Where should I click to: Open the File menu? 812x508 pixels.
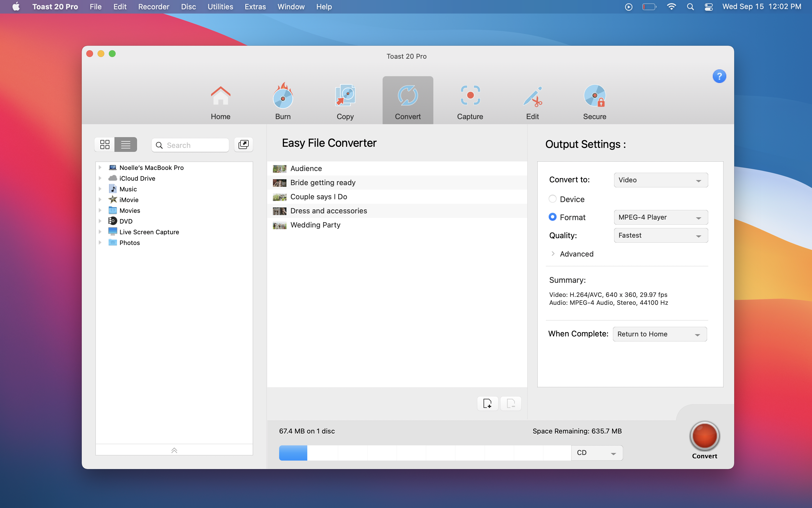(96, 7)
